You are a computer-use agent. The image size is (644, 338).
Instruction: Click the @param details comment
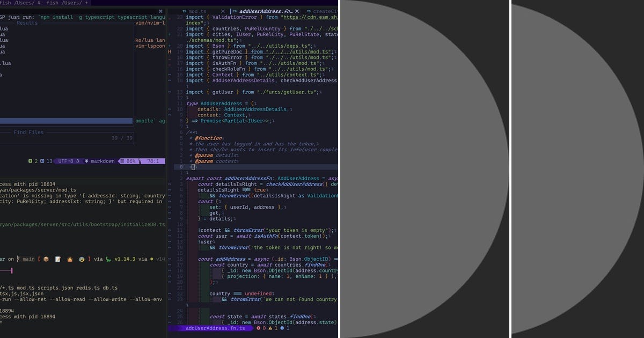(215, 156)
